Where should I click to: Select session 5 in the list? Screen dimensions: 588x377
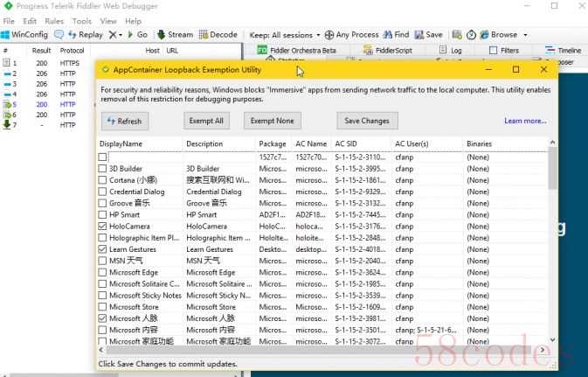(x=48, y=104)
